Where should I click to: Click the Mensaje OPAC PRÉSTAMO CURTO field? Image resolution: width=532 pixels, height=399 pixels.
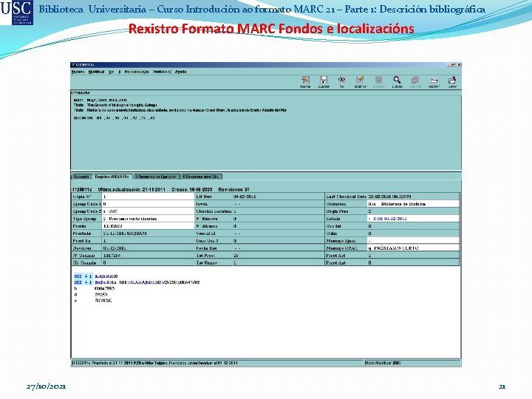(414, 248)
